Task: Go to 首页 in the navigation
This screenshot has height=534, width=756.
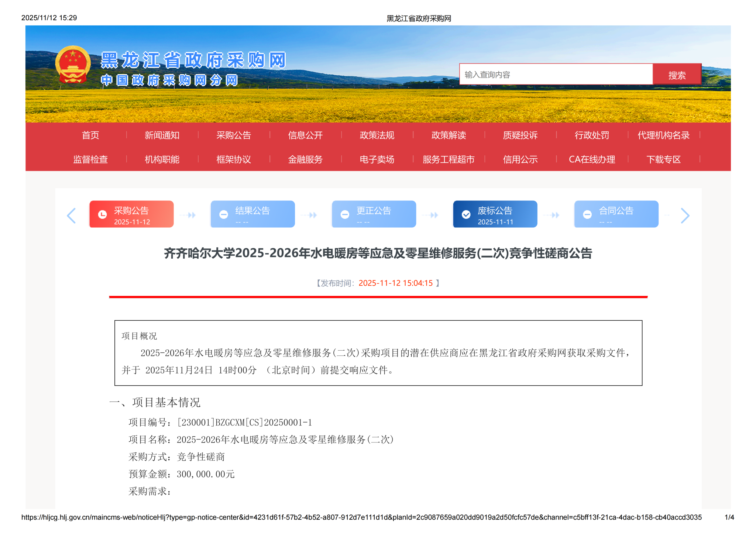Action: tap(90, 135)
